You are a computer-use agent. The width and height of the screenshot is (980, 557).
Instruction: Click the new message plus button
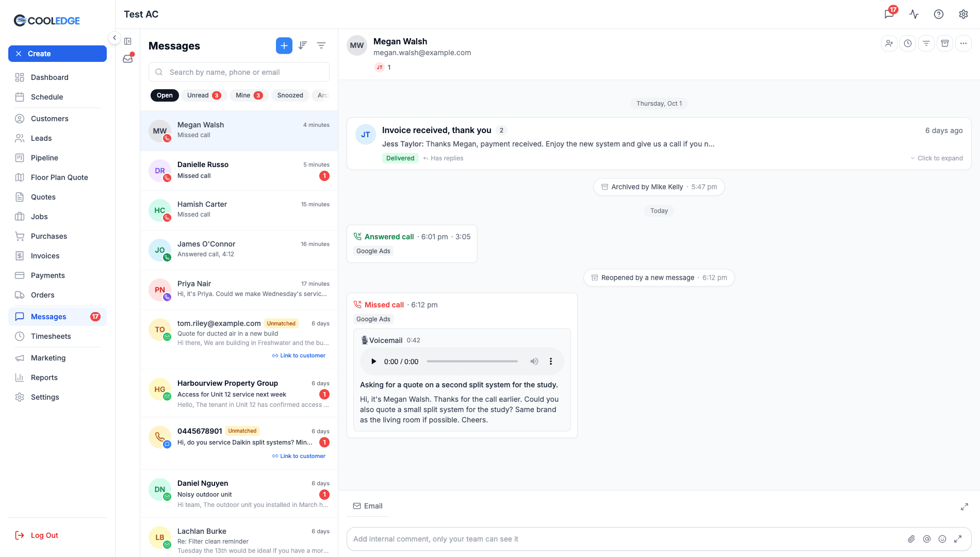coord(284,45)
